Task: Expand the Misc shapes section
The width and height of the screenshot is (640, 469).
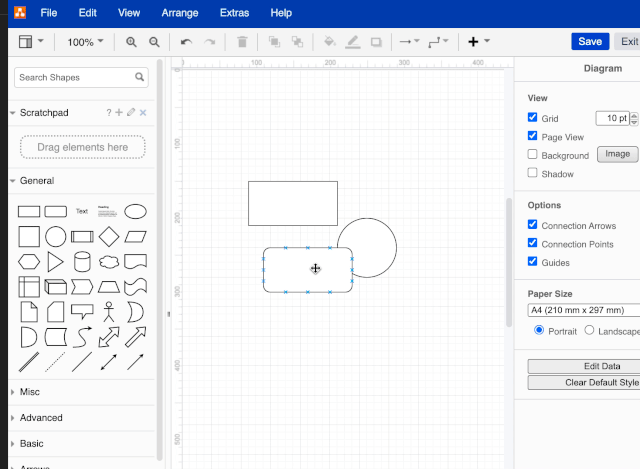Action: pyautogui.click(x=30, y=392)
